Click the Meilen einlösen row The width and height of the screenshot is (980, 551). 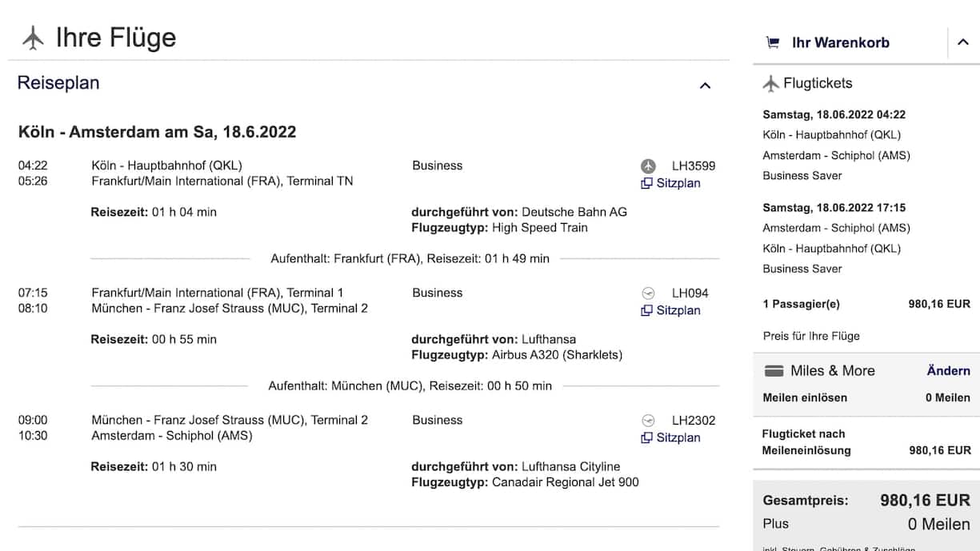coord(805,397)
